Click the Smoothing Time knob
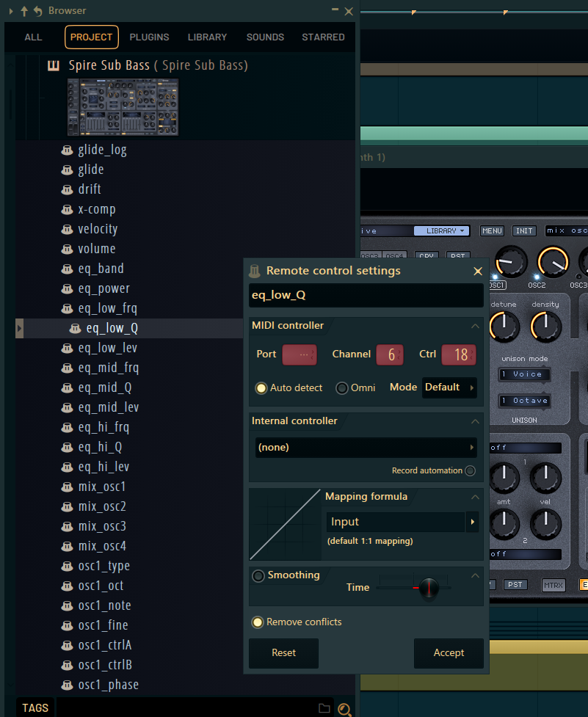Screen dimensions: 588x717 [x=429, y=588]
